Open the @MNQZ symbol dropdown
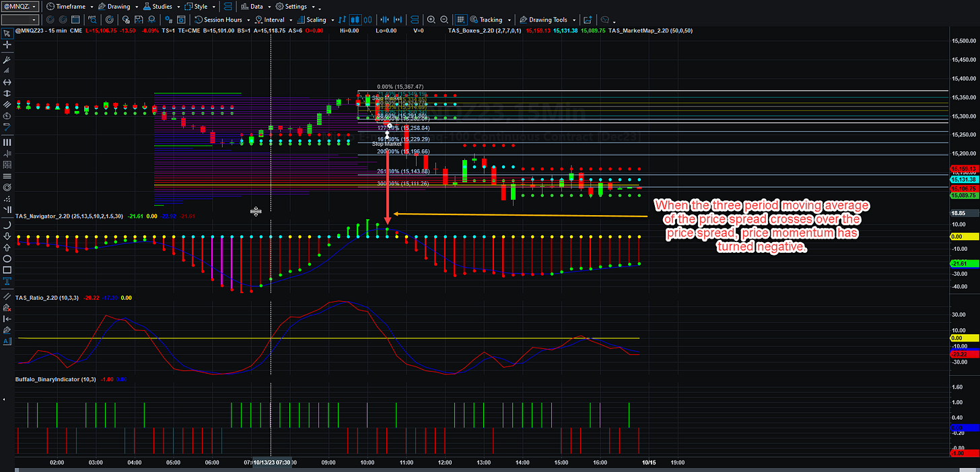This screenshot has width=980, height=472. click(20, 6)
